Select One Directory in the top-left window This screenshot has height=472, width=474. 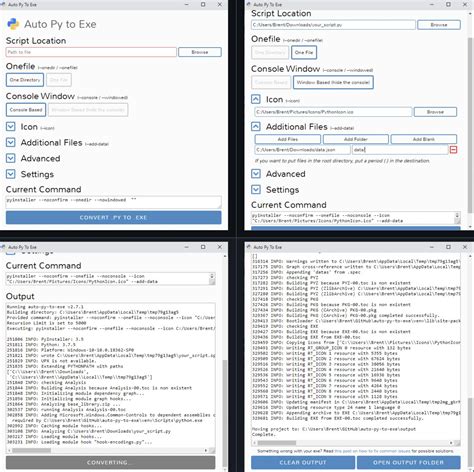25,80
